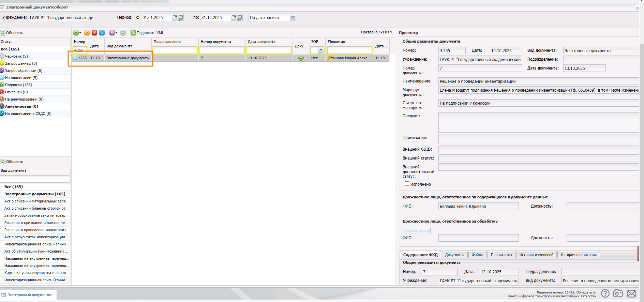The image size is (644, 302).
Task: Open the add document dropdown arrow
Action: pos(80,33)
